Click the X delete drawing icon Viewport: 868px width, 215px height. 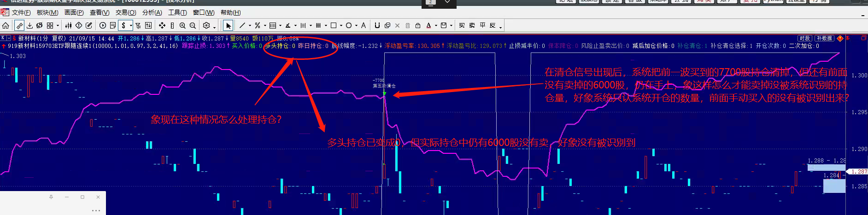point(398,25)
